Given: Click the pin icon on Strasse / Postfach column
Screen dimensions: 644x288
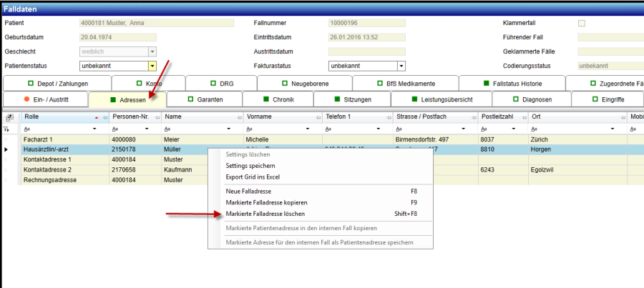Looking at the screenshot, I should (473, 117).
